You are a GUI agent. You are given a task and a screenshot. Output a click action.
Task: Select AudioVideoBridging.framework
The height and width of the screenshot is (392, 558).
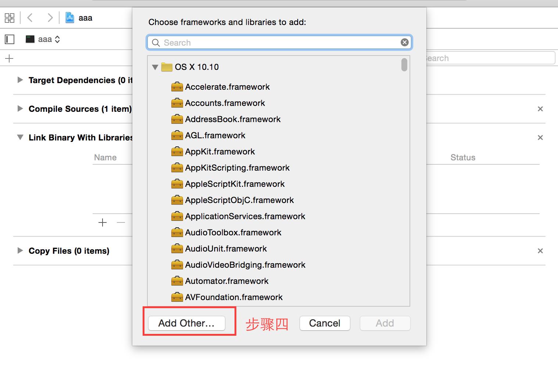click(x=245, y=265)
